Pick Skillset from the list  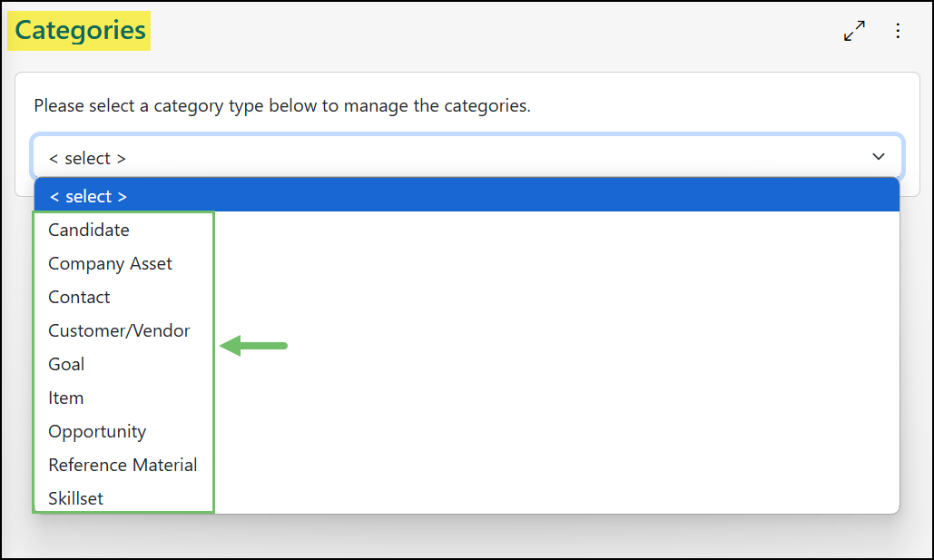point(467,498)
